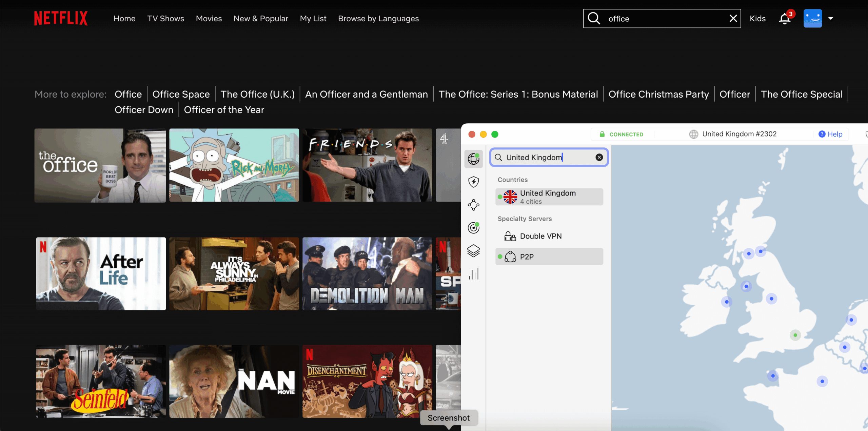This screenshot has width=868, height=431.
Task: Open New & Popular
Action: [261, 18]
